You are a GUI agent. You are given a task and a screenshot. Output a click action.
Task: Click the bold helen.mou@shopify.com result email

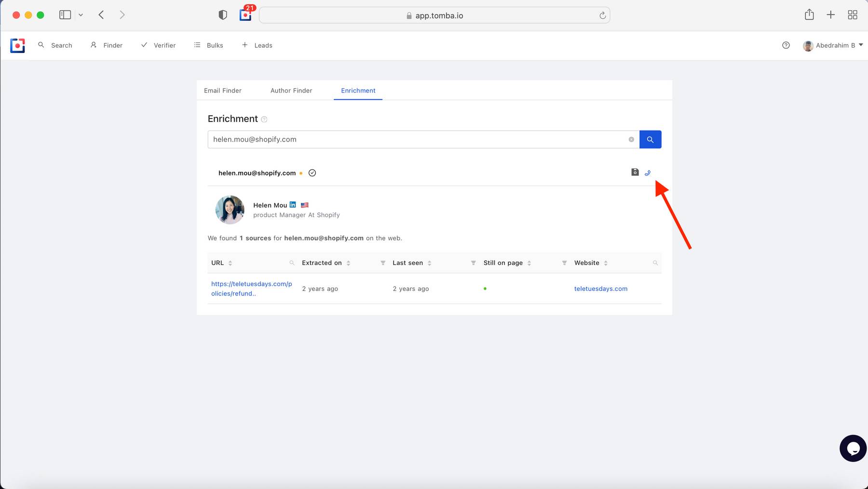[257, 173]
